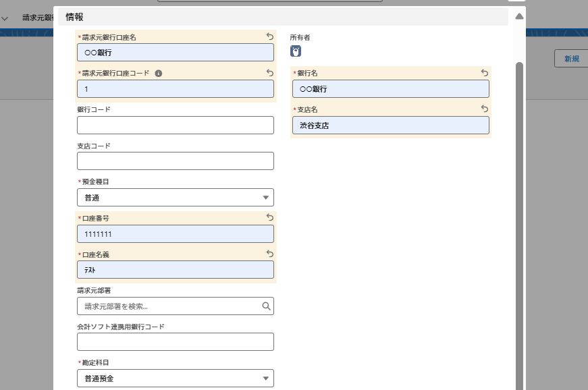The height and width of the screenshot is (390, 588).
Task: Click the modal's vertical scrollbar
Action: click(519, 202)
